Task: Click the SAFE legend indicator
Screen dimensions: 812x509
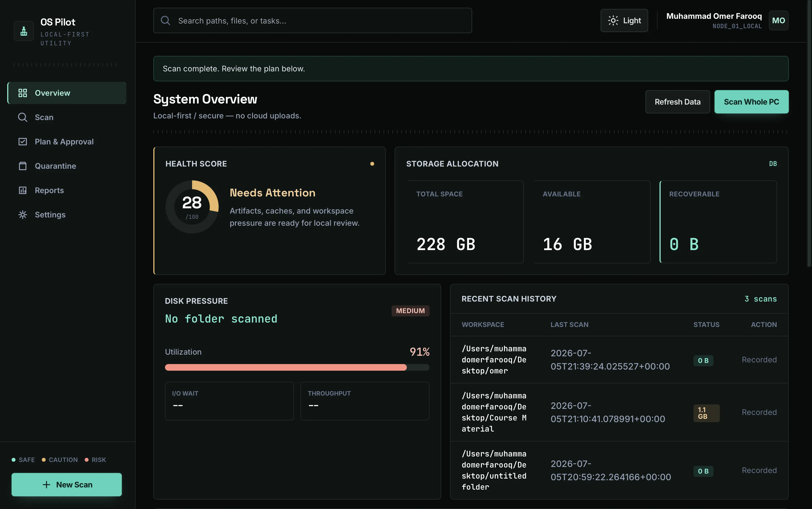Action: pos(23,459)
